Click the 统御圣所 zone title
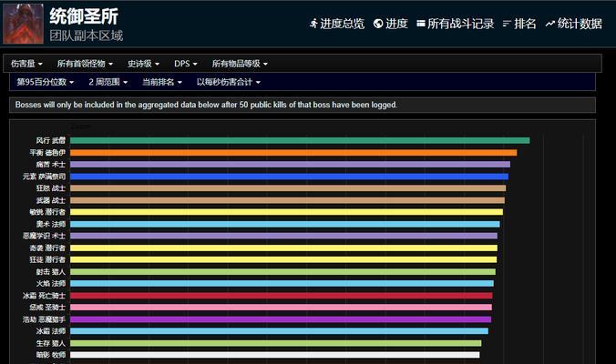Screen dimensions: 616x364 84,16
